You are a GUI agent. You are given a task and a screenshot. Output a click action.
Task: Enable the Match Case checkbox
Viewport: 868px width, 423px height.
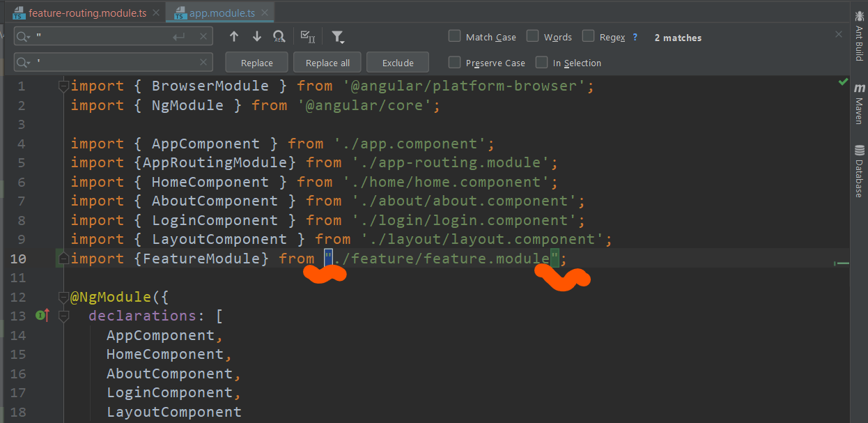click(x=454, y=36)
